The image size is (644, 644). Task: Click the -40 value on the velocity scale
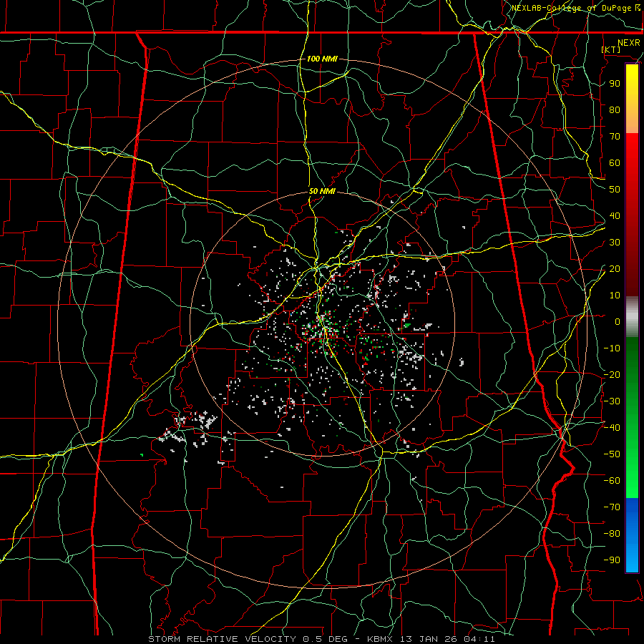[x=612, y=428]
